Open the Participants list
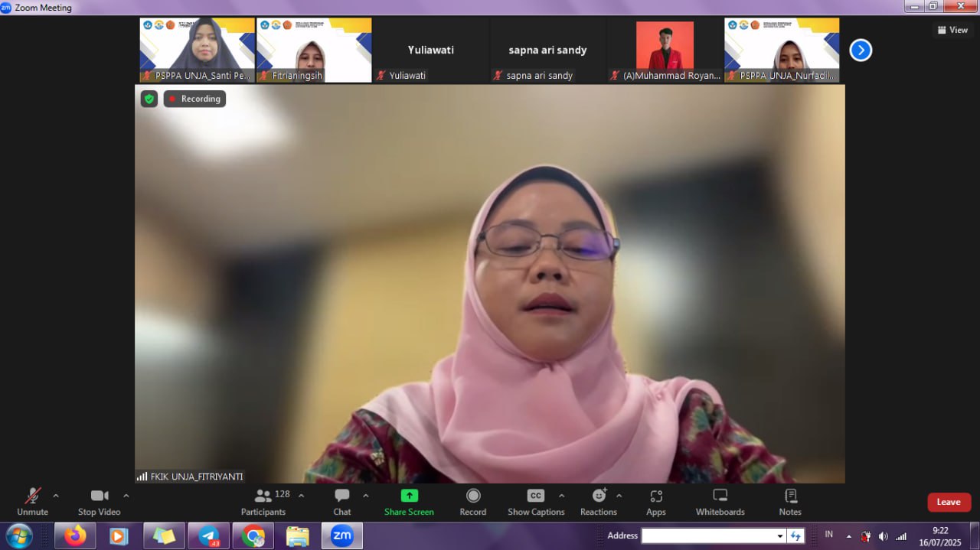Screen dimensions: 980x550 pos(263,502)
